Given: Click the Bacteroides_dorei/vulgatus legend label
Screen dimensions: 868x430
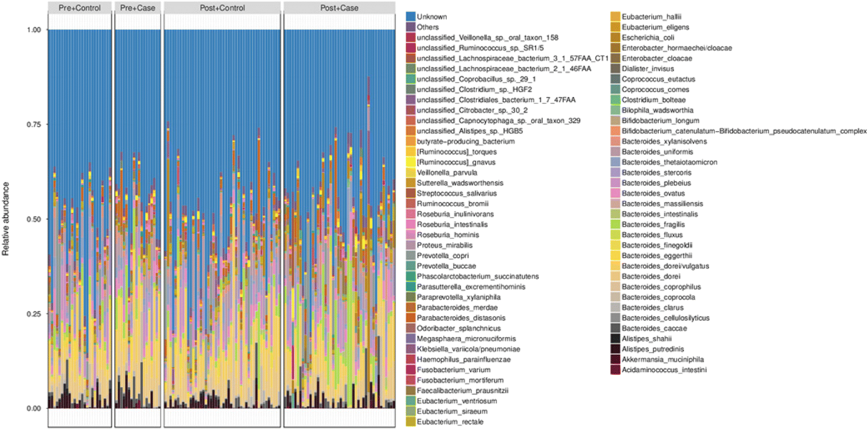Looking at the screenshot, I should (x=665, y=266).
